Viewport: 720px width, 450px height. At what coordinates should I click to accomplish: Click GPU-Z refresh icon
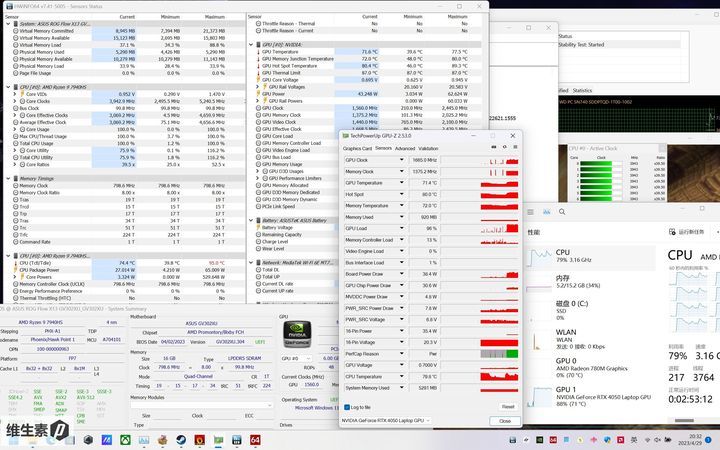(x=504, y=147)
